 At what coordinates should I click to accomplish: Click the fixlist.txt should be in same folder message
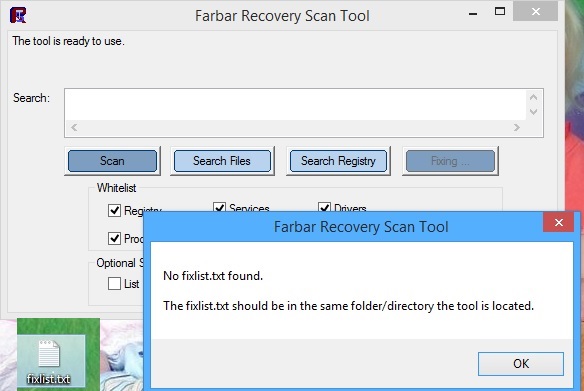click(349, 306)
